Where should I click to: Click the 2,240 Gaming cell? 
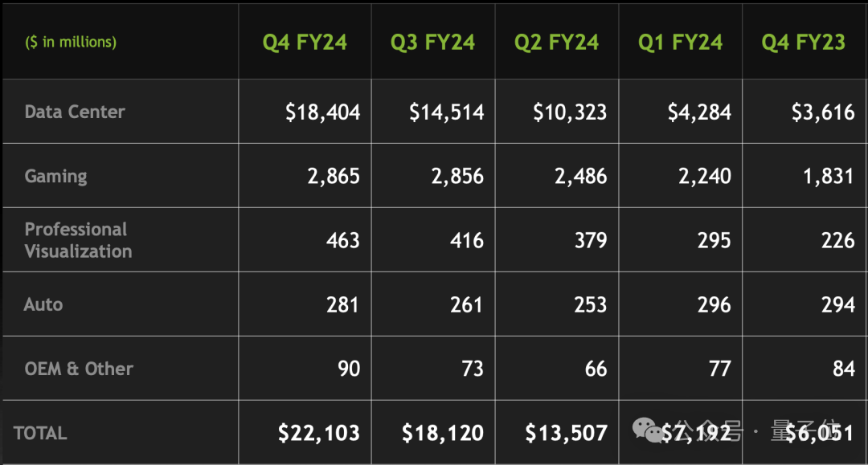tap(705, 177)
